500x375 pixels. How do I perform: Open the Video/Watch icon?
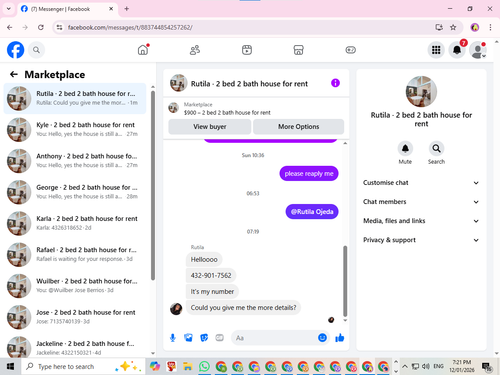[247, 50]
